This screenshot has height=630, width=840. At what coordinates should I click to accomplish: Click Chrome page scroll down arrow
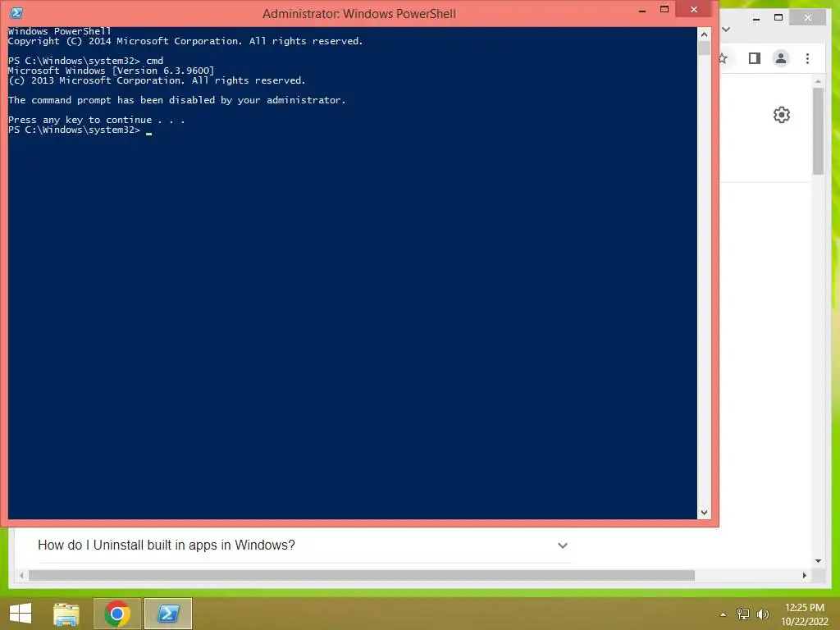818,561
